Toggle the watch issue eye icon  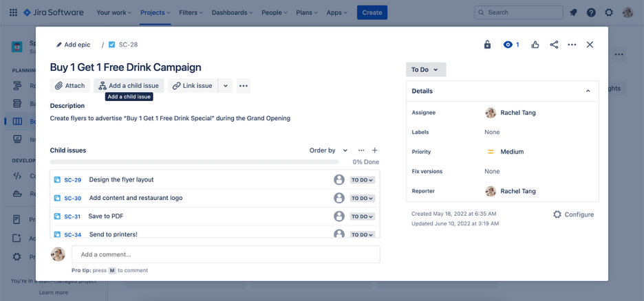tap(508, 45)
